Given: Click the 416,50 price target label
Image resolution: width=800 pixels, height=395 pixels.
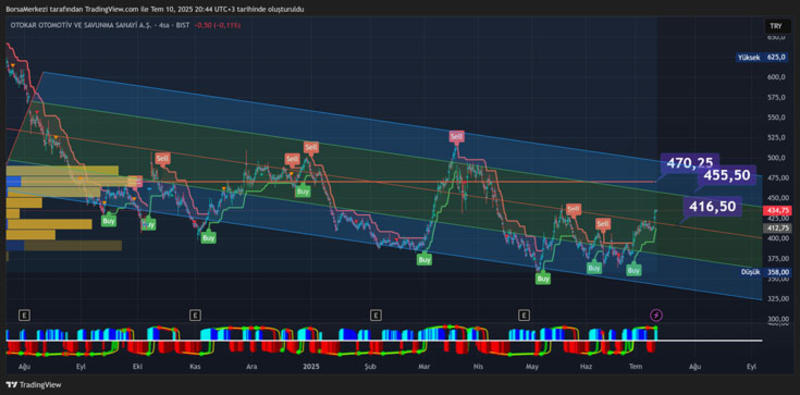Looking at the screenshot, I should (x=712, y=206).
